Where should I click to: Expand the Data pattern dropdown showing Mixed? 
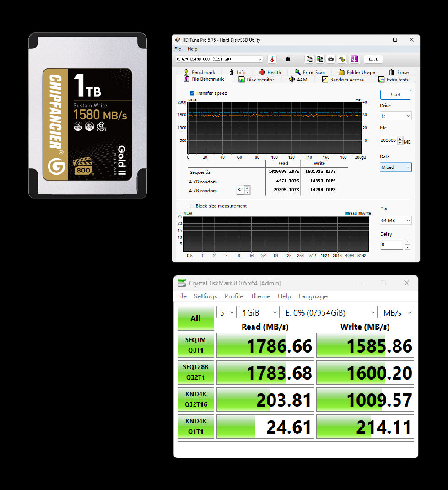[395, 167]
